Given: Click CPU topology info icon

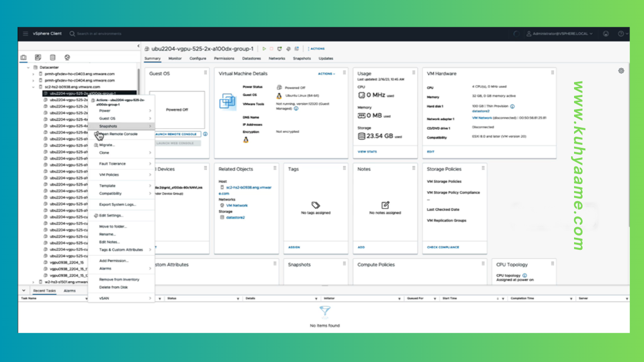Looking at the screenshot, I should click(525, 276).
